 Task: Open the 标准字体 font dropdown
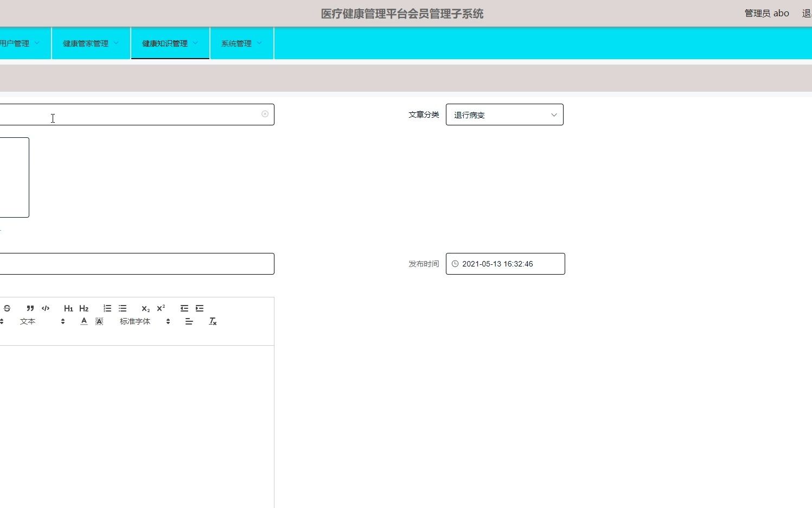pyautogui.click(x=145, y=321)
